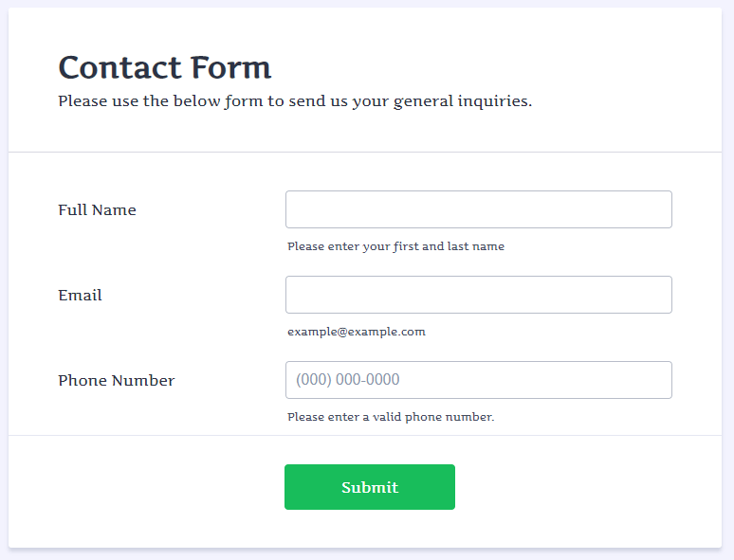The width and height of the screenshot is (734, 560).
Task: Click the "Email" field label
Action: pyautogui.click(x=80, y=296)
